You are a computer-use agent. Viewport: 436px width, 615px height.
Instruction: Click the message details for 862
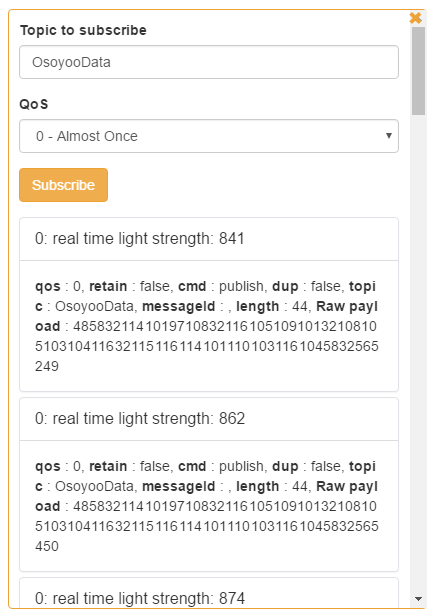[x=209, y=506]
